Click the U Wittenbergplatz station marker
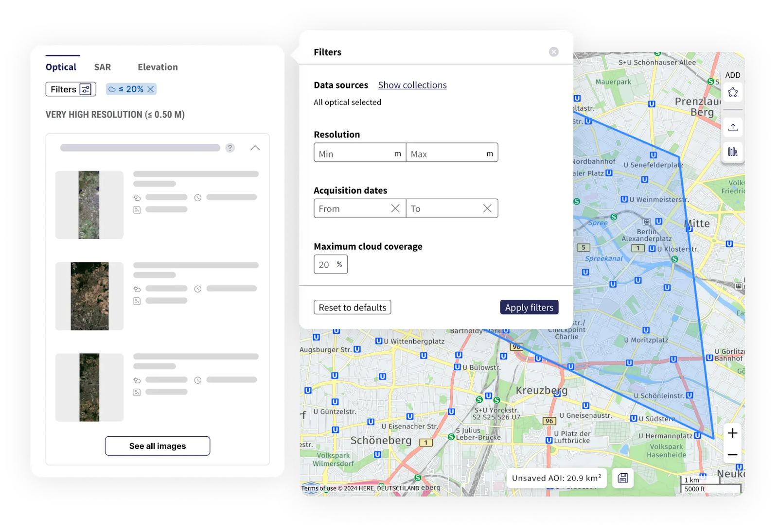Screen dimensions: 778x532 [x=379, y=341]
